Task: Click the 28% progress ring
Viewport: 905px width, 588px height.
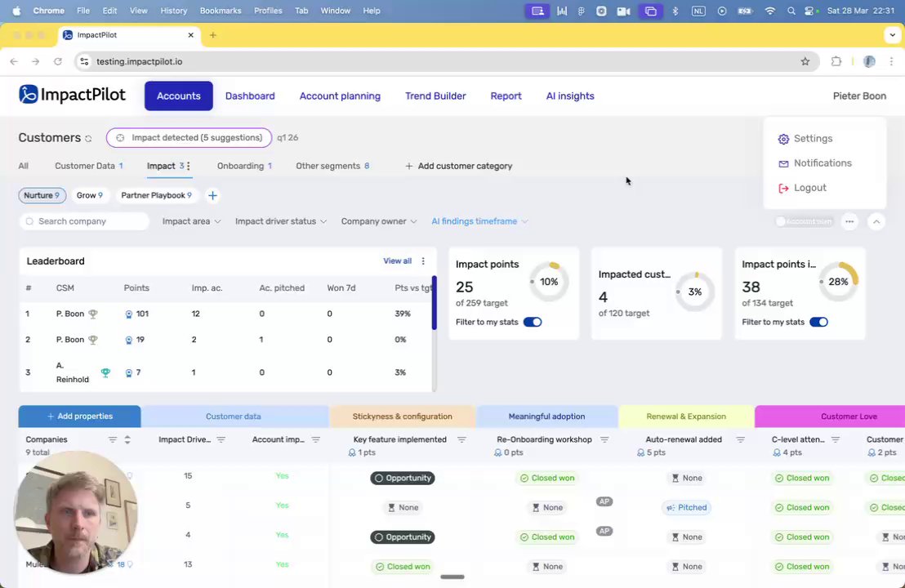Action: tap(838, 283)
